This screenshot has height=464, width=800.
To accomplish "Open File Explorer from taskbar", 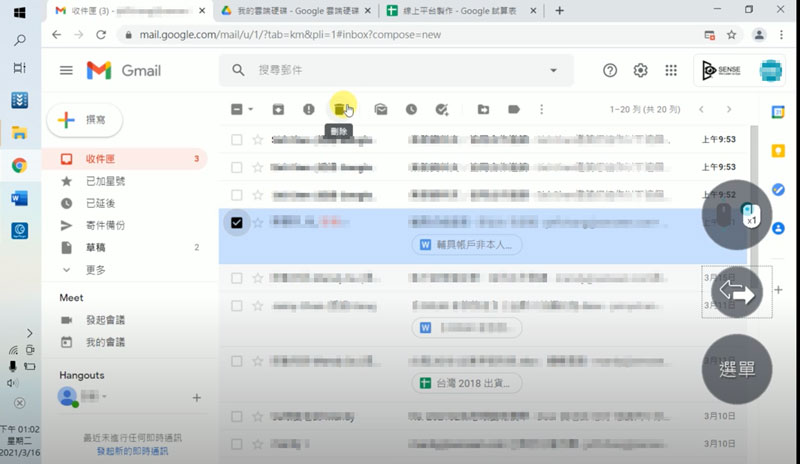I will [x=19, y=133].
